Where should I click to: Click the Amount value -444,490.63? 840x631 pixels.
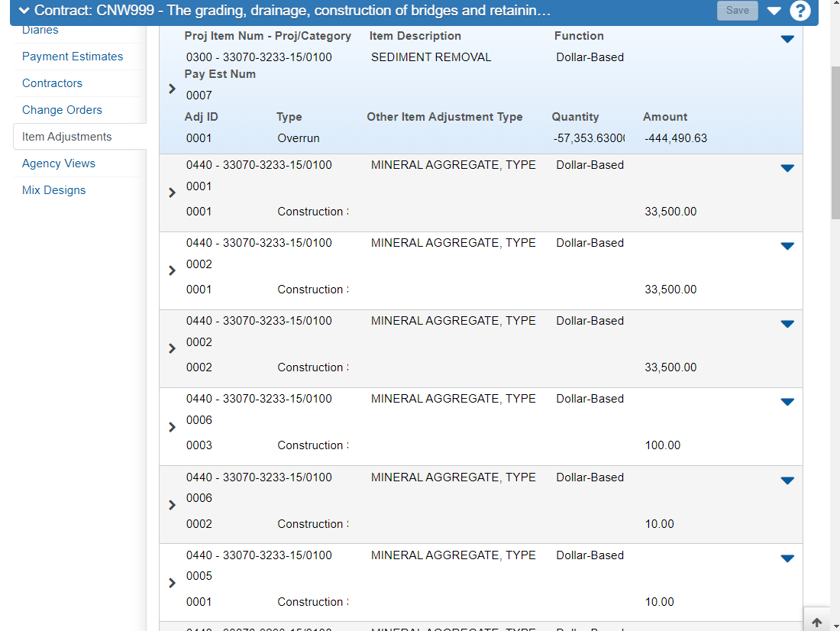pos(676,138)
